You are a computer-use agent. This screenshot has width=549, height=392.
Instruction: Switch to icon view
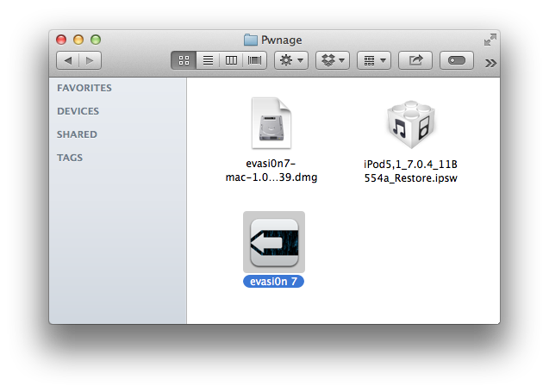pyautogui.click(x=184, y=60)
